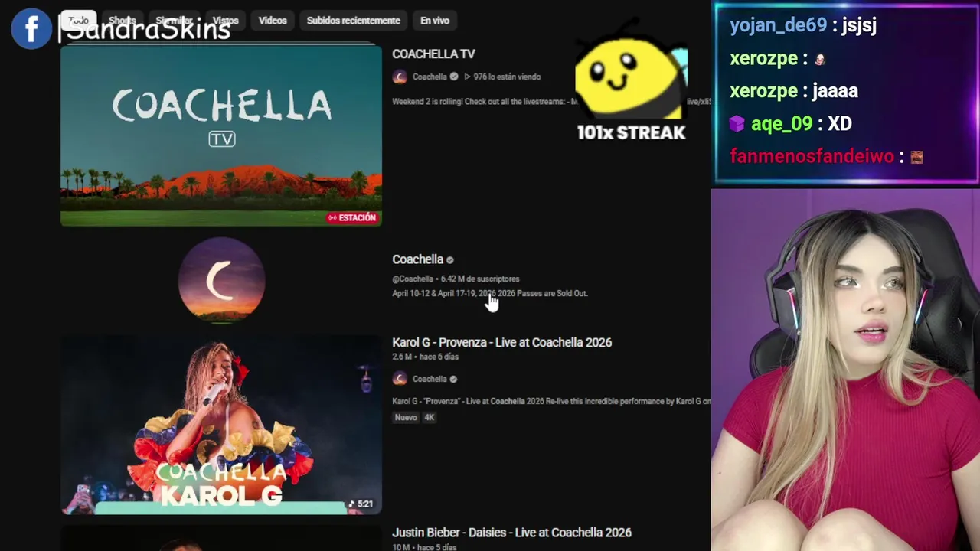The height and width of the screenshot is (551, 980).
Task: Open the Coachella channel name link
Action: pyautogui.click(x=417, y=259)
